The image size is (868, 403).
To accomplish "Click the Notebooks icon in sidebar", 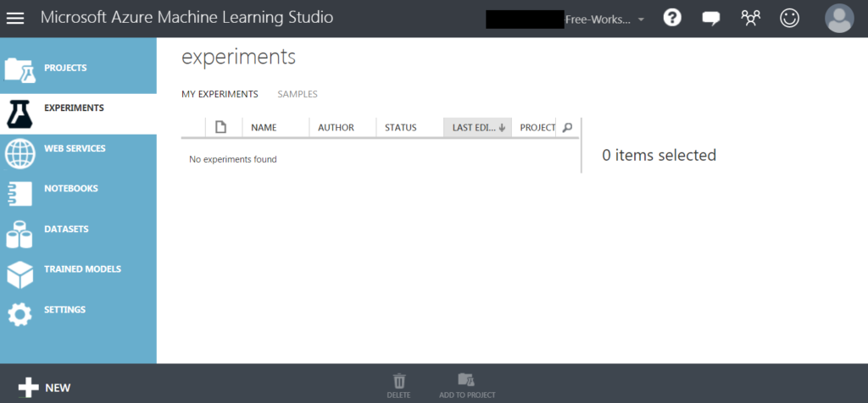I will click(20, 194).
